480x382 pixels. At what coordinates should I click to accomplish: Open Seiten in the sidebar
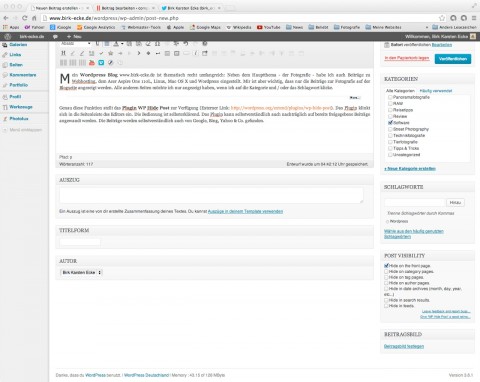coord(16,65)
